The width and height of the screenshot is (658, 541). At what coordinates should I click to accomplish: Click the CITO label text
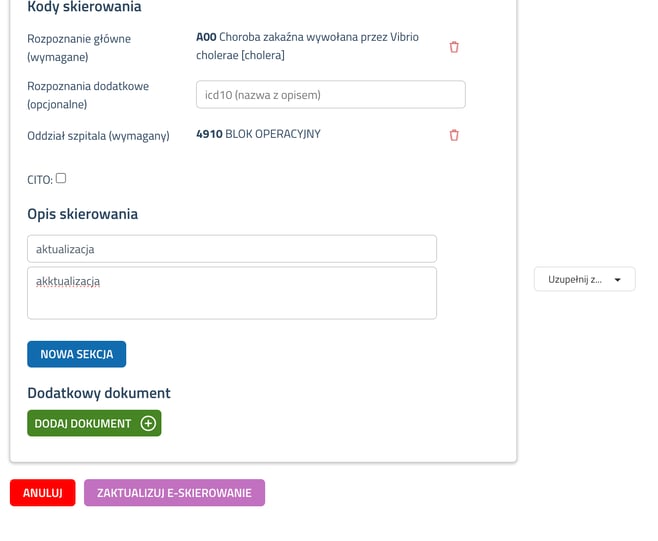pyautogui.click(x=40, y=180)
